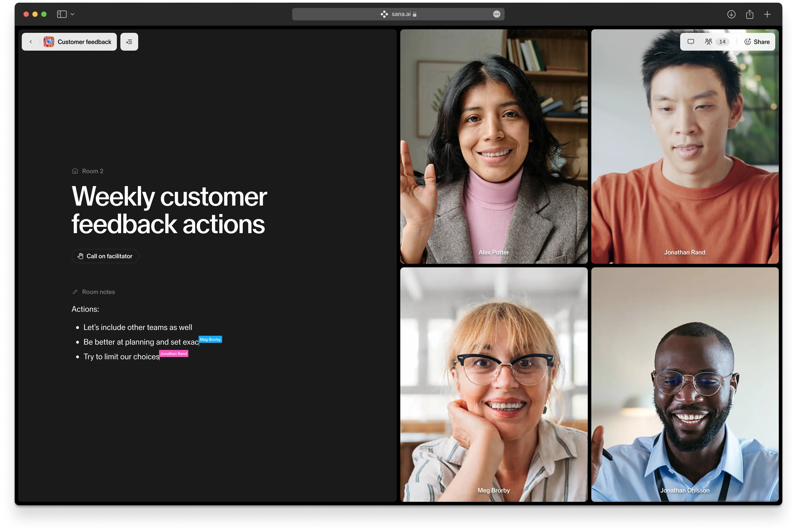Viewport: 797px width, 532px height.
Task: Open Safari downloads icon
Action: pos(731,14)
